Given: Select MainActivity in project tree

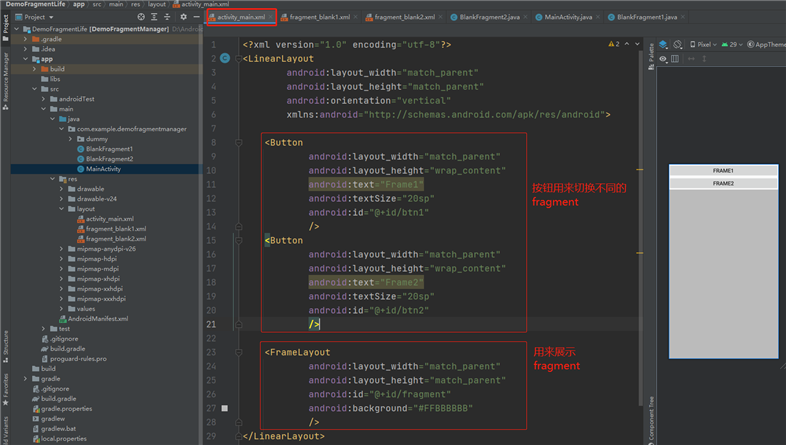Looking at the screenshot, I should 103,169.
